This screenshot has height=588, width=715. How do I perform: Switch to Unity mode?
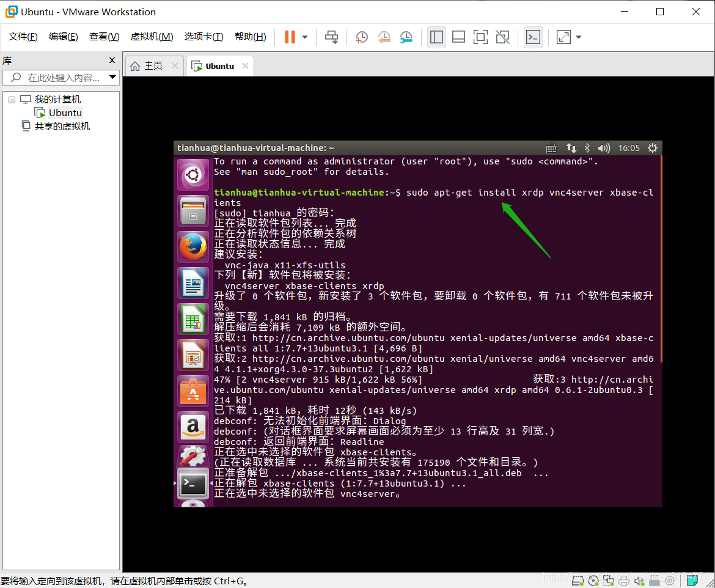coord(502,37)
